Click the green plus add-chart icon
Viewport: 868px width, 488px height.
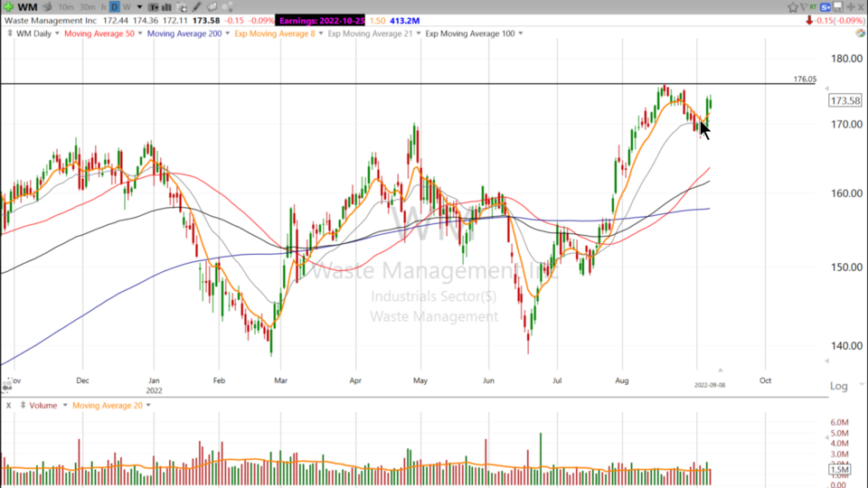[8, 6]
